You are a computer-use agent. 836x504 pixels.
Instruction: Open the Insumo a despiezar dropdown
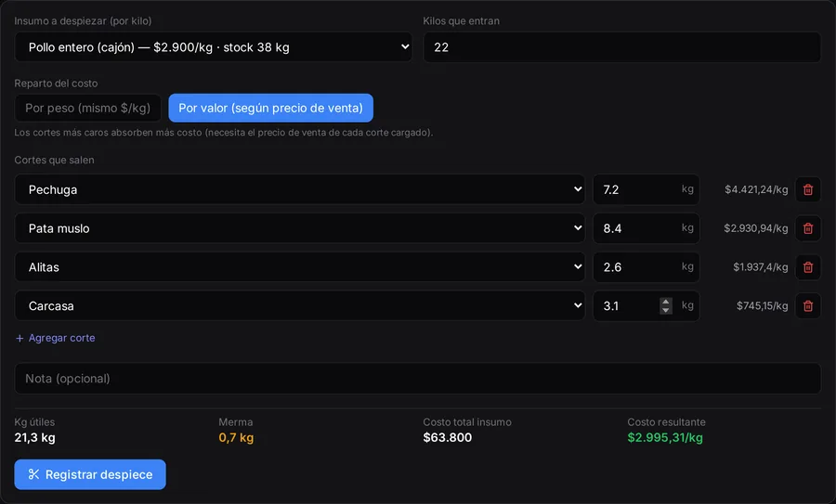point(214,47)
